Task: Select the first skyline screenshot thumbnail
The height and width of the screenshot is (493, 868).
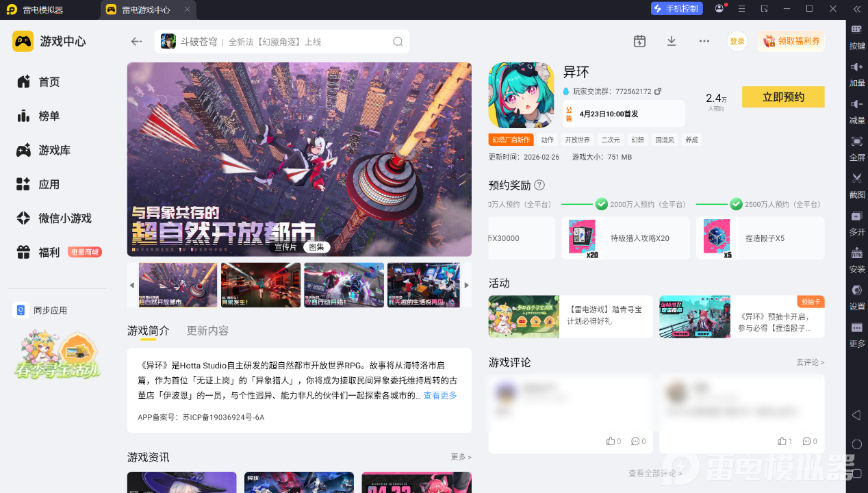Action: (x=178, y=285)
